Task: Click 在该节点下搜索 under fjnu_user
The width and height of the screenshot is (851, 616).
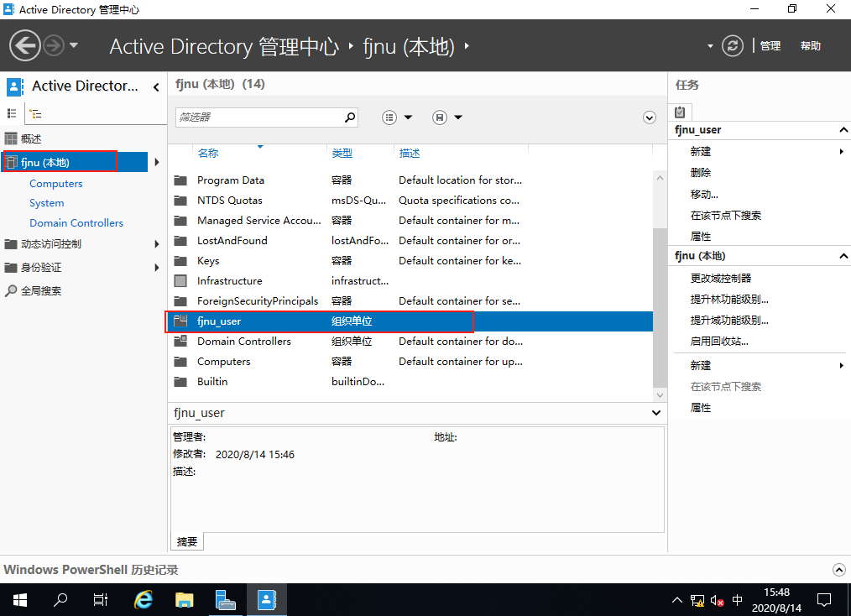Action: tap(726, 215)
